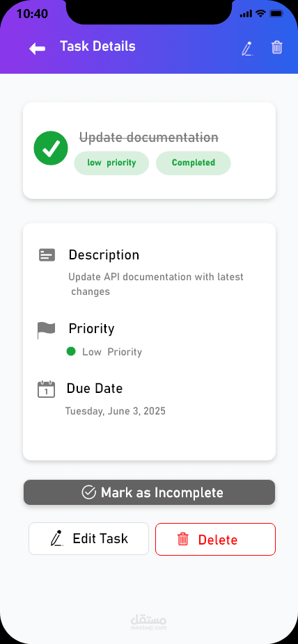Click the green low priority dot
This screenshot has width=298, height=644.
click(x=71, y=352)
